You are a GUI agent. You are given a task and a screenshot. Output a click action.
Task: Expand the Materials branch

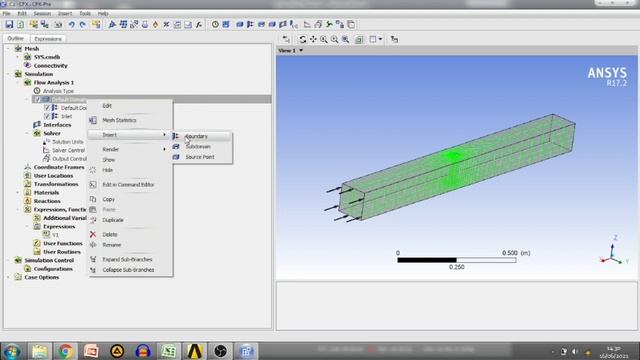click(18, 192)
